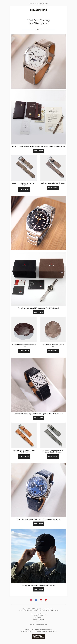
Task: Open the YouTube social icon
Action: coord(41,600)
